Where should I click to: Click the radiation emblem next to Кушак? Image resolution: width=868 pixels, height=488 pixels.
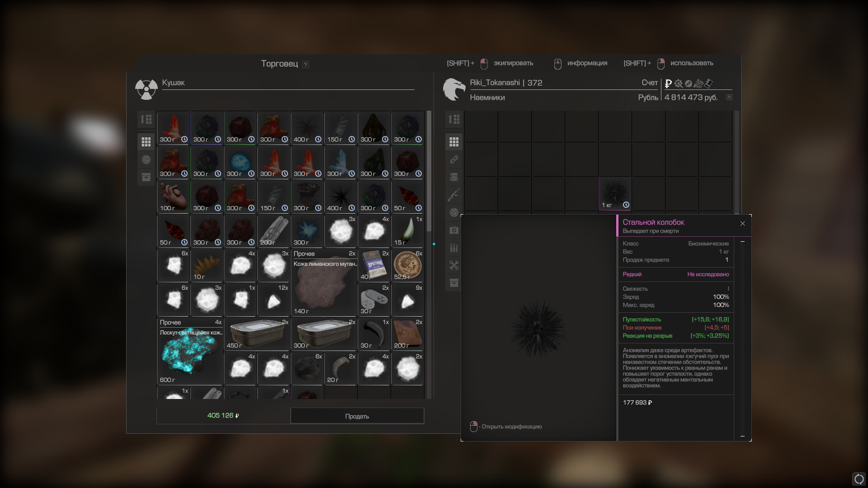[146, 89]
